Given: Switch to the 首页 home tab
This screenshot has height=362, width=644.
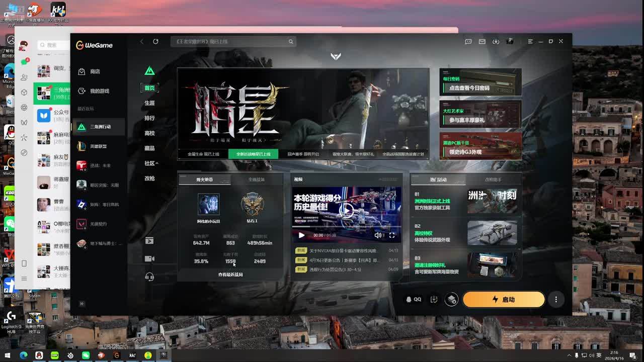Looking at the screenshot, I should coord(149,88).
